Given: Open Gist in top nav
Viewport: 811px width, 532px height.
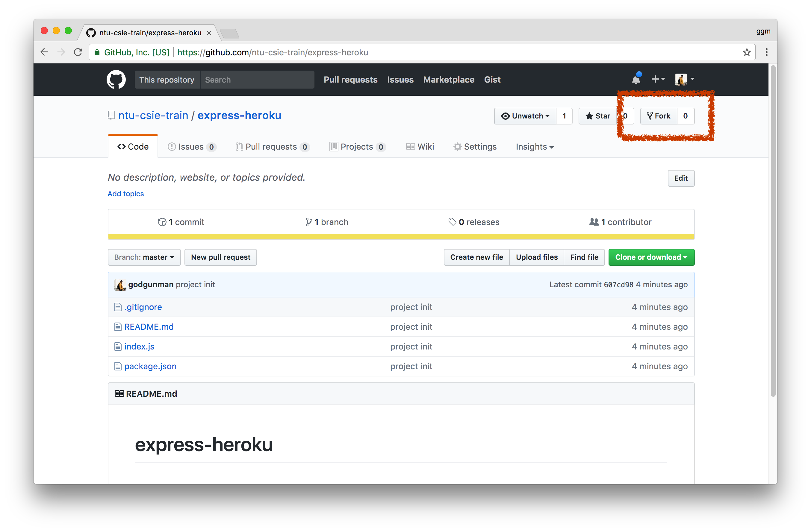Looking at the screenshot, I should (492, 79).
